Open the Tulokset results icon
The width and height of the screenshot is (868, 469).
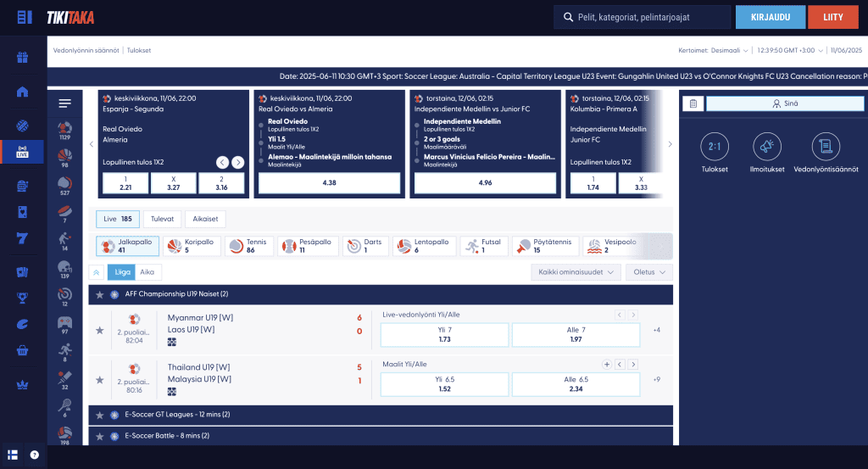pos(714,147)
